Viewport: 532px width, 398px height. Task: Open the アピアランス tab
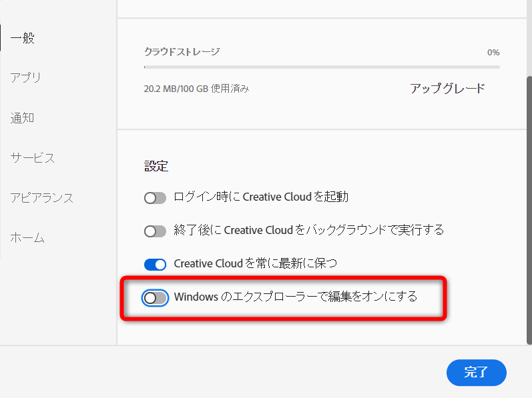pyautogui.click(x=41, y=198)
